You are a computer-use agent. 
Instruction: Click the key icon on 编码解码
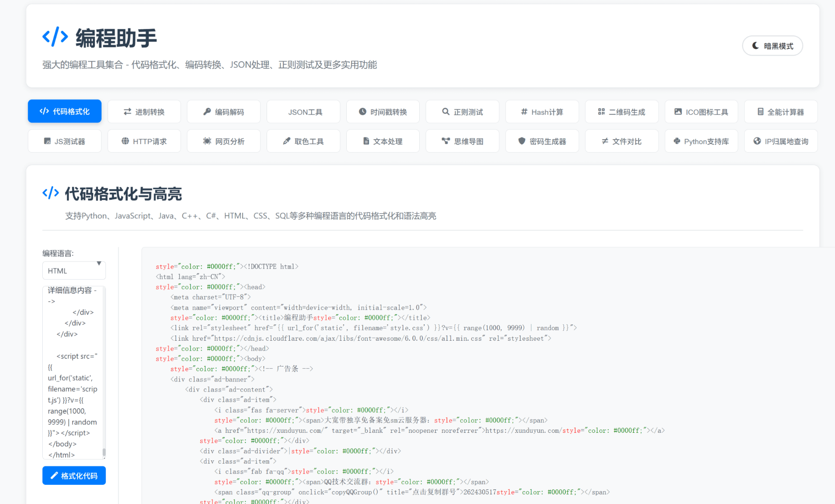tap(207, 112)
